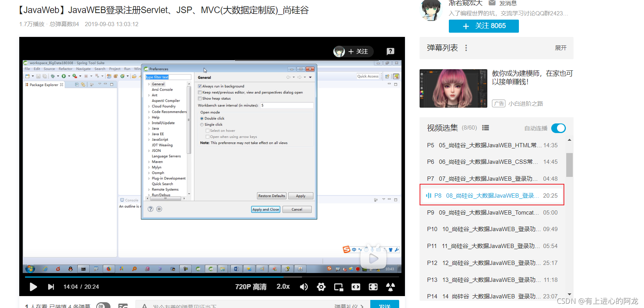Toggle the 自动连播 autoplay switch
This screenshot has width=644, height=308.
pos(559,128)
